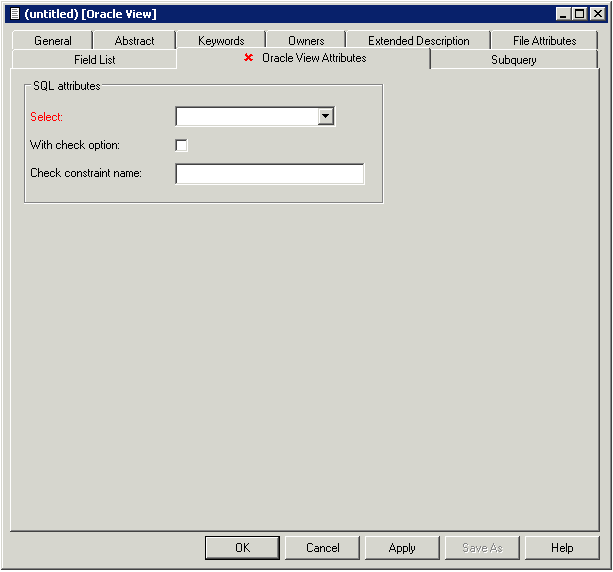The image size is (613, 572).
Task: Click the Cancel button
Action: [322, 548]
